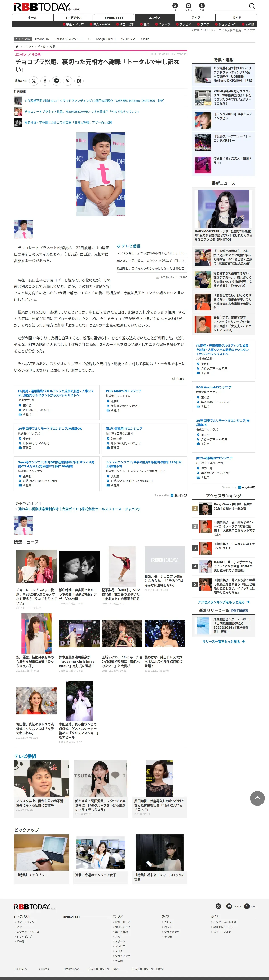Share article on Facebook
The image size is (269, 980).
click(x=45, y=81)
